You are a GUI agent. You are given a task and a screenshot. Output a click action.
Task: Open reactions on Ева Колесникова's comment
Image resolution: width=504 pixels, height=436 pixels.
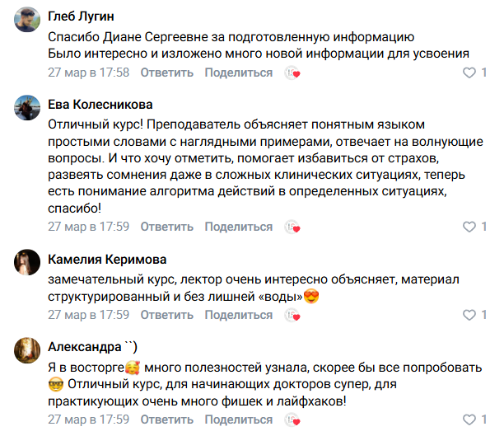click(x=292, y=227)
